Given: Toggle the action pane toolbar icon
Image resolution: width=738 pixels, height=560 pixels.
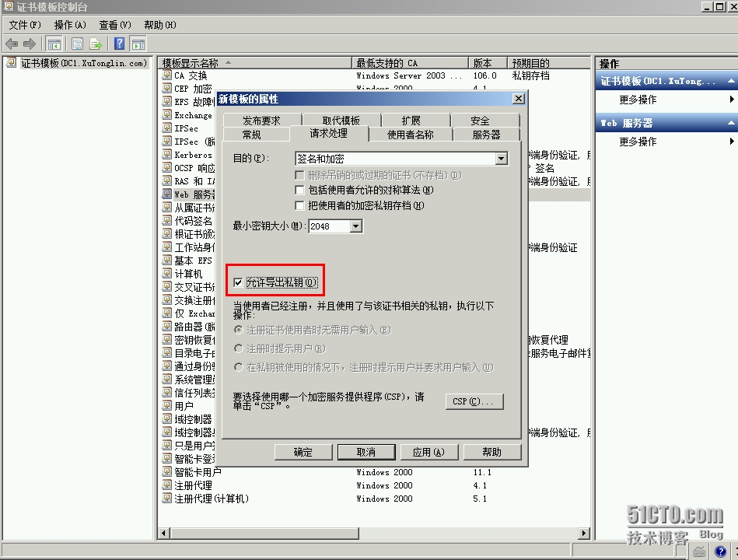Looking at the screenshot, I should coord(138,44).
